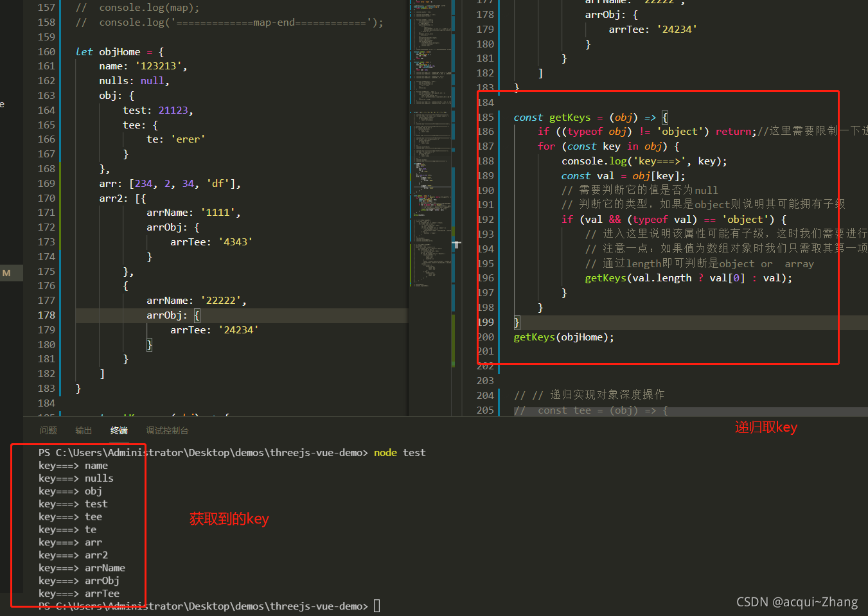Click the terminal prompt cursor at the bottom
The width and height of the screenshot is (868, 616).
(377, 606)
